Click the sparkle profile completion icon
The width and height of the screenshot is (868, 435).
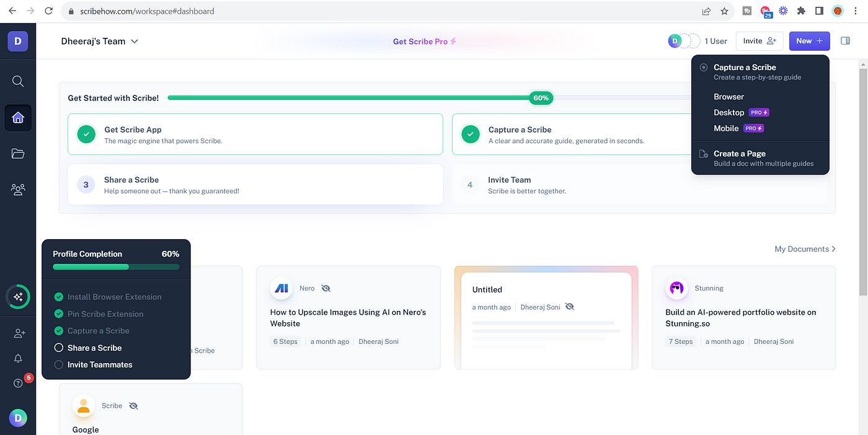click(18, 296)
